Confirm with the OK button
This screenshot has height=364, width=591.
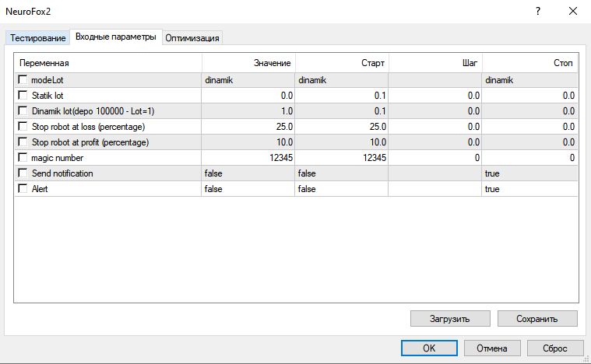pyautogui.click(x=429, y=348)
